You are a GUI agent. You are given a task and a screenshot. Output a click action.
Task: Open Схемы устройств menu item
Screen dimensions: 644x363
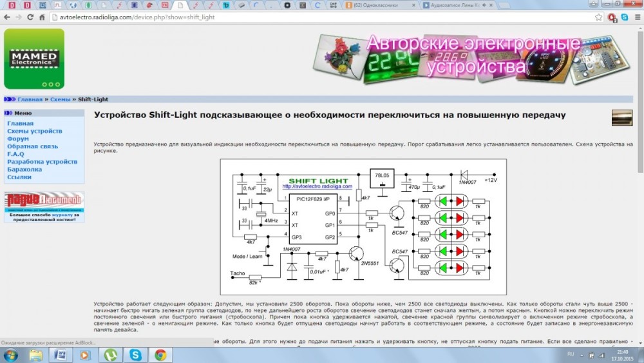coord(35,131)
